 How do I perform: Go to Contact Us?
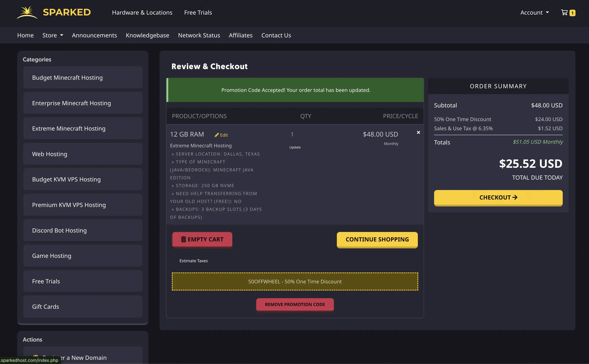276,35
